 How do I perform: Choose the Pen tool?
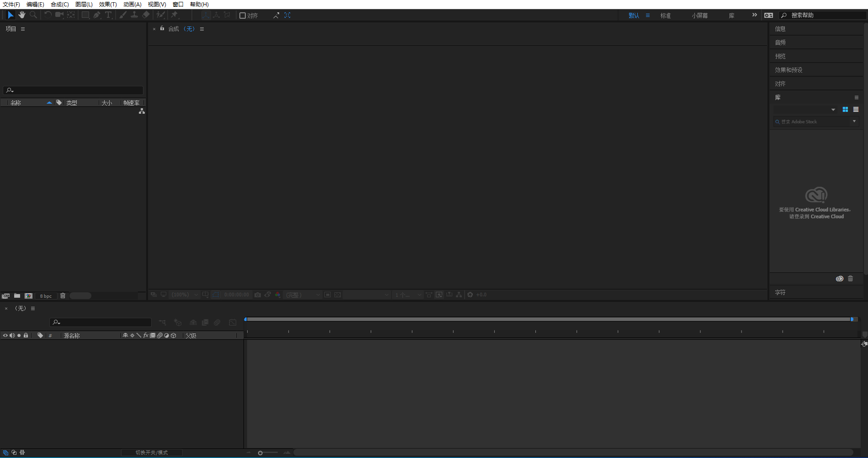pos(96,15)
